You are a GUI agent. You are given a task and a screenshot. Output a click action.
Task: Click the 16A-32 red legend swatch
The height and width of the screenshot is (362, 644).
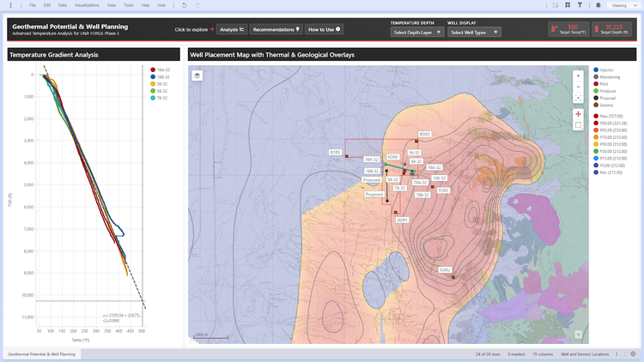click(153, 69)
